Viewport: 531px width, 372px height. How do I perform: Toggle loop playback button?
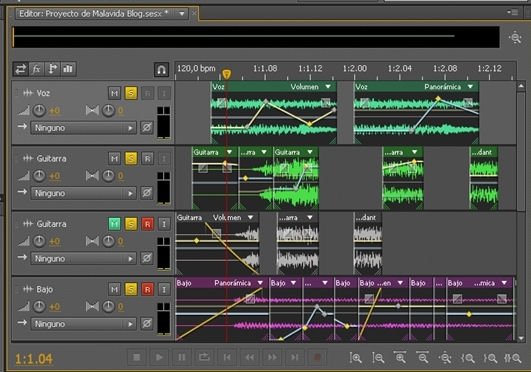point(204,357)
